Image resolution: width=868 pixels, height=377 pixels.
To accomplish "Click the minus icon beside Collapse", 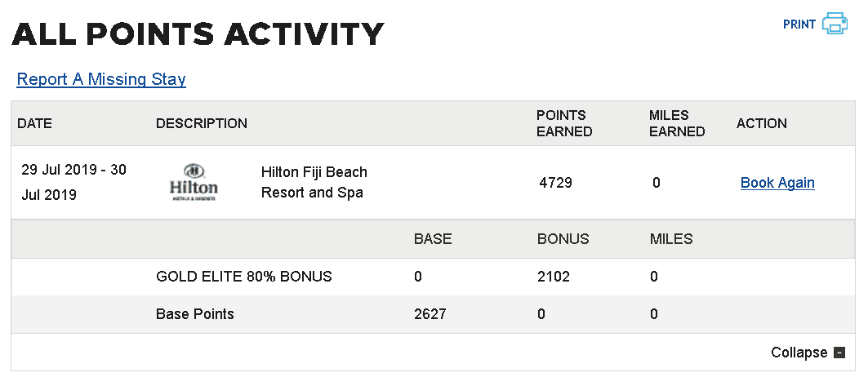I will click(839, 353).
